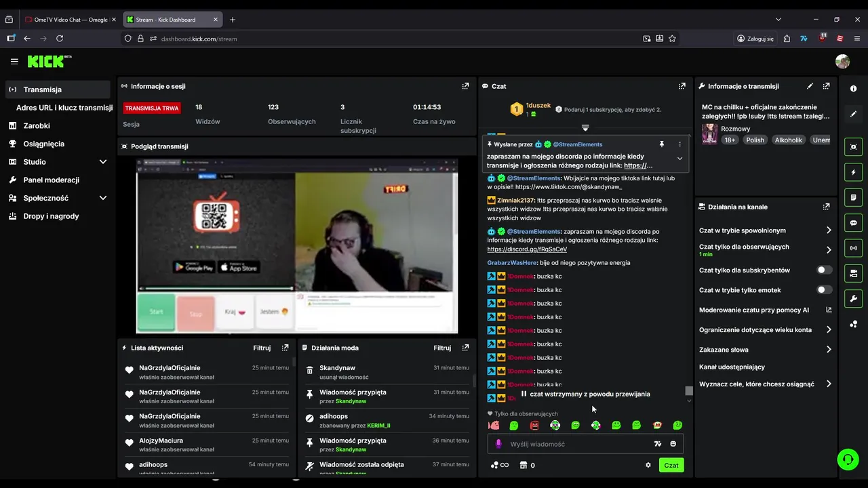Image resolution: width=868 pixels, height=488 pixels.
Task: Click the shop icon with 0 count
Action: click(527, 465)
